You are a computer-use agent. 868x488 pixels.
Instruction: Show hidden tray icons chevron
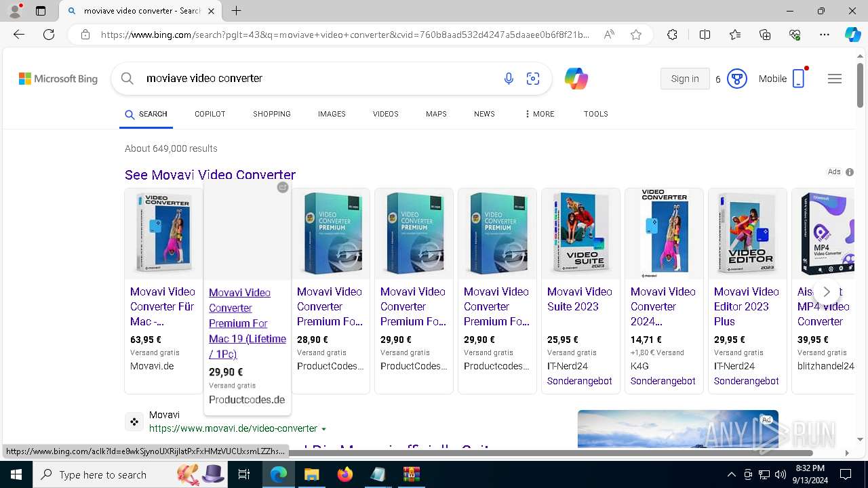(x=731, y=474)
